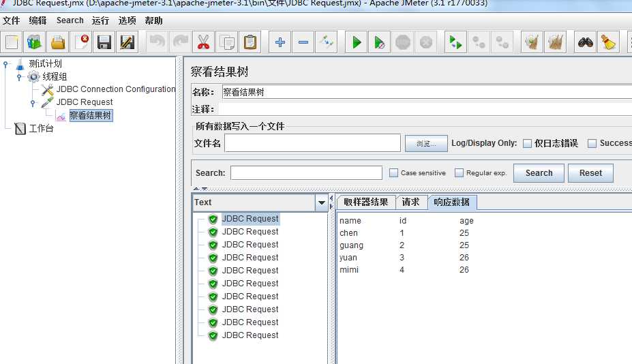Click the Open file folder icon
The image size is (632, 364).
coord(58,42)
